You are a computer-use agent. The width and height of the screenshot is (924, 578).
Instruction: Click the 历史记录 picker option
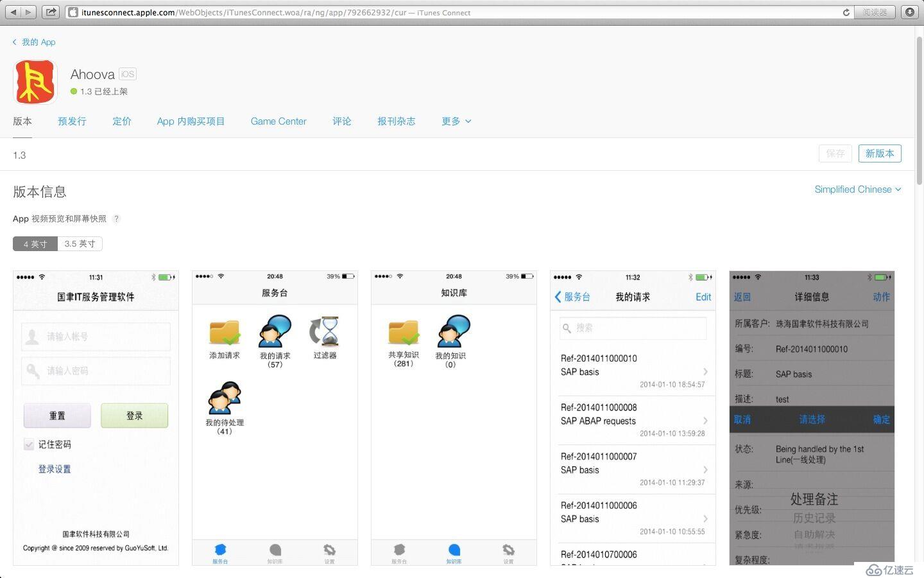[814, 518]
